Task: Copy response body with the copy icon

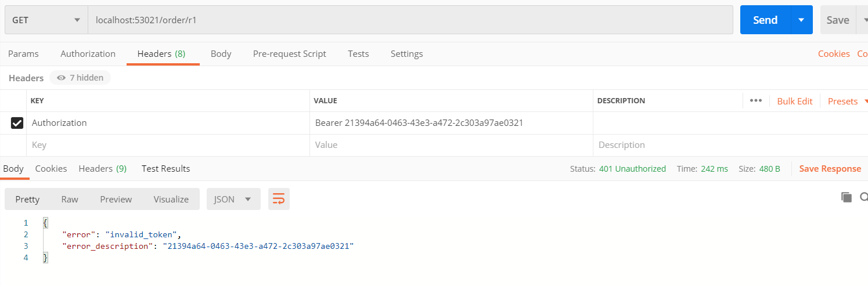Action: [x=846, y=197]
